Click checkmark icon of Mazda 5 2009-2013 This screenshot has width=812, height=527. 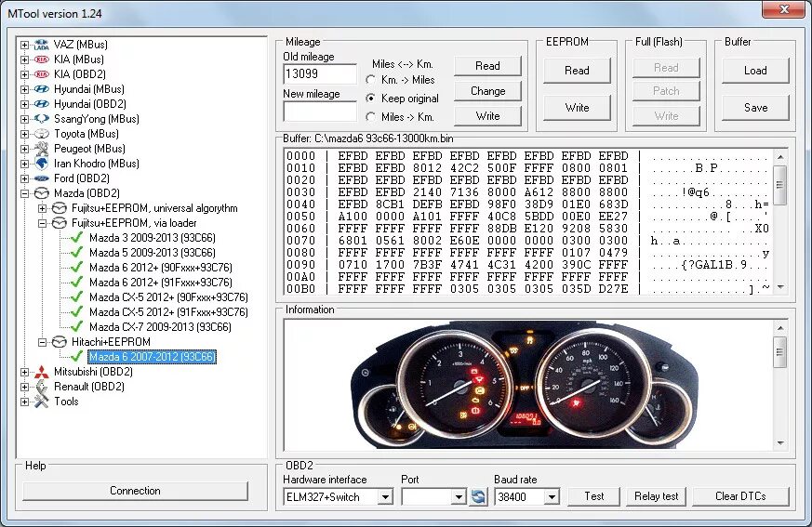point(76,253)
